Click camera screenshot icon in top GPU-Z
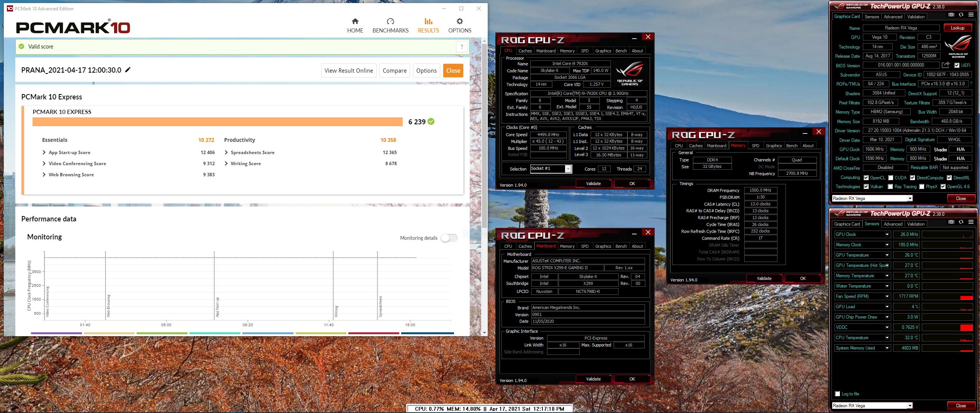 tap(951, 15)
